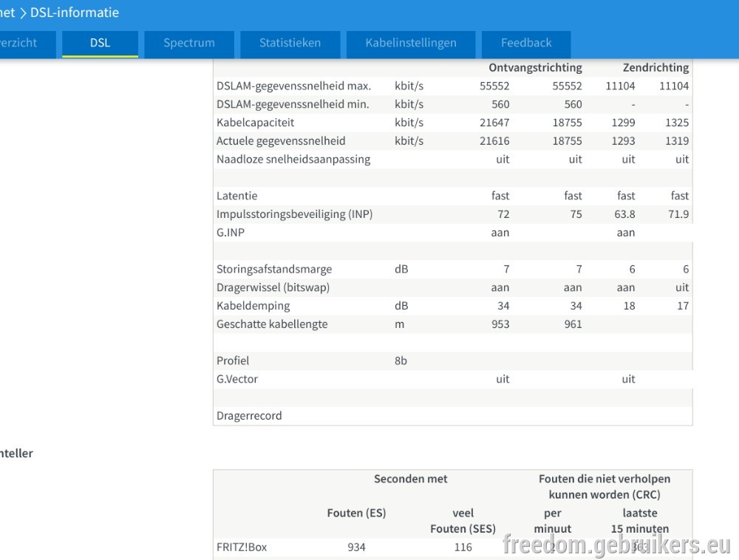The height and width of the screenshot is (560, 739).
Task: Click the Kabelcapaciteit row label
Action: 255,123
